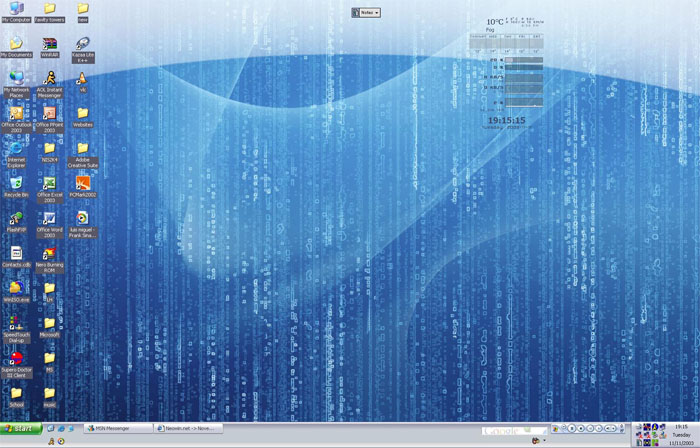Click the Start button
700x448 pixels.
tap(21, 428)
